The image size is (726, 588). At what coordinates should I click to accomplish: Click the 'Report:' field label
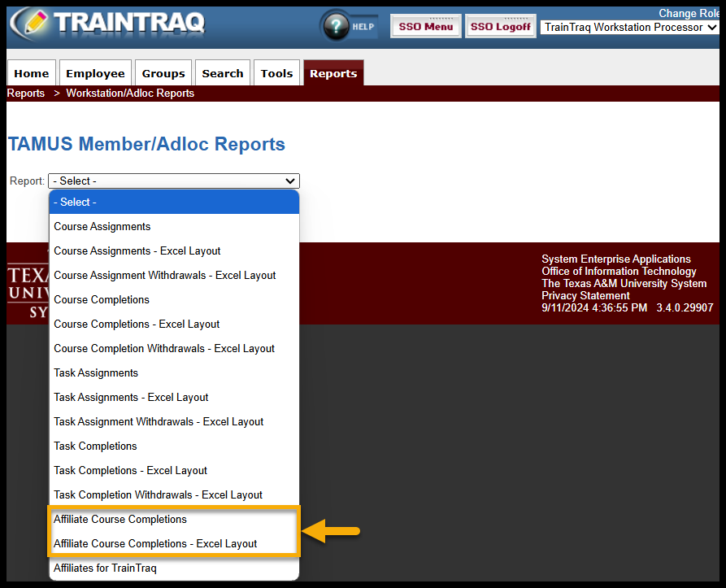27,181
